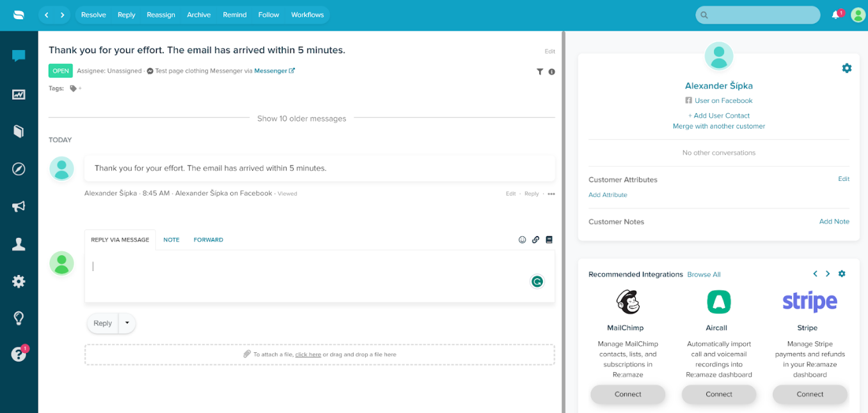Image resolution: width=868 pixels, height=413 pixels.
Task: Insert an emoji using the smiley icon
Action: [522, 240]
